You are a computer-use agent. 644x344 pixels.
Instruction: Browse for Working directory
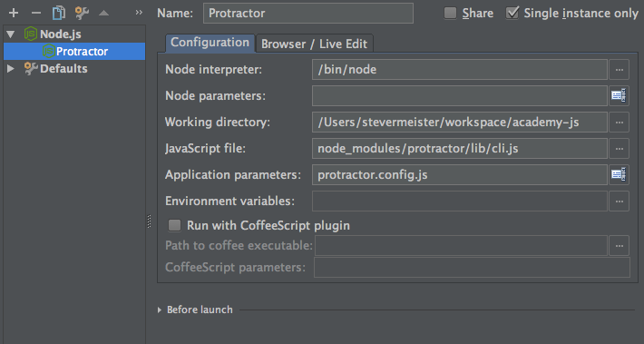tap(619, 122)
